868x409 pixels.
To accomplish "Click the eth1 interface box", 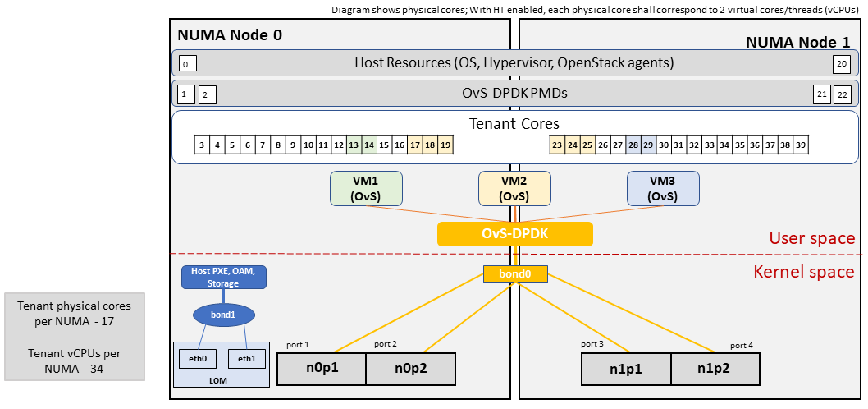I will [246, 359].
